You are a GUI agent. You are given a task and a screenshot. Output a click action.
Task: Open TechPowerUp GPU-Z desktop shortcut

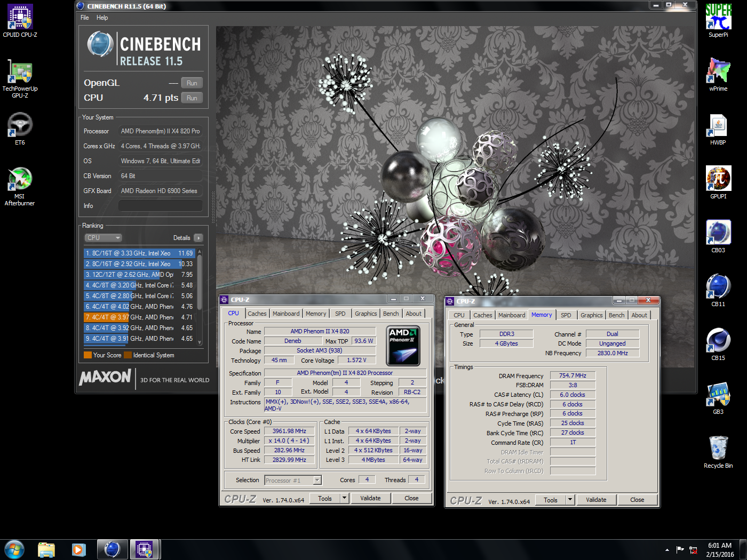(20, 78)
